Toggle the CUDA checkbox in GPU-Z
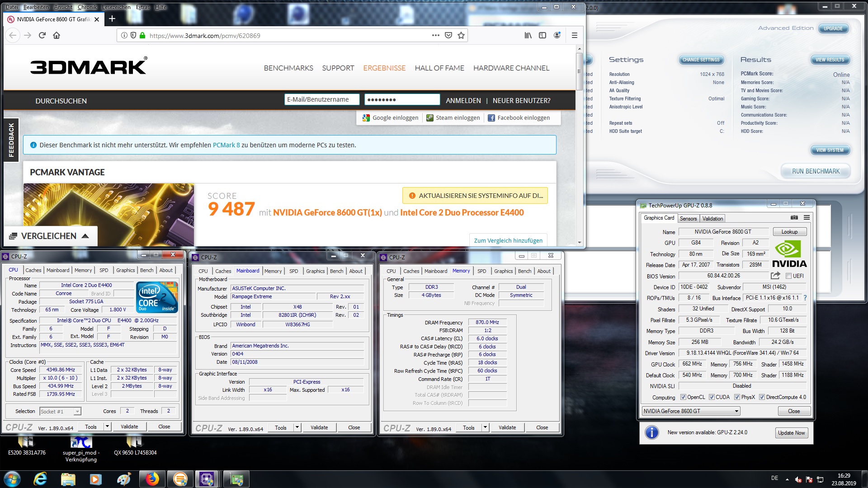Screen dimensions: 868x488 (x=712, y=397)
